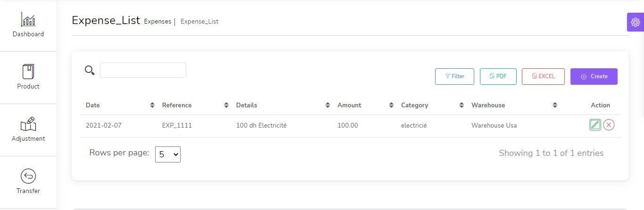Click the search magnifier icon
644x210 pixels.
coord(90,70)
